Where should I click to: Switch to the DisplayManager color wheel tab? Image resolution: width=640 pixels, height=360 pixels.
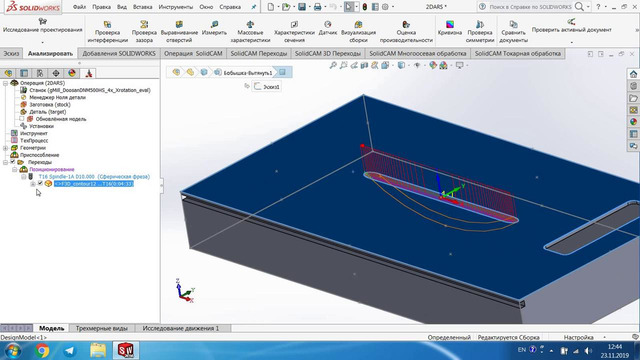(x=72, y=73)
